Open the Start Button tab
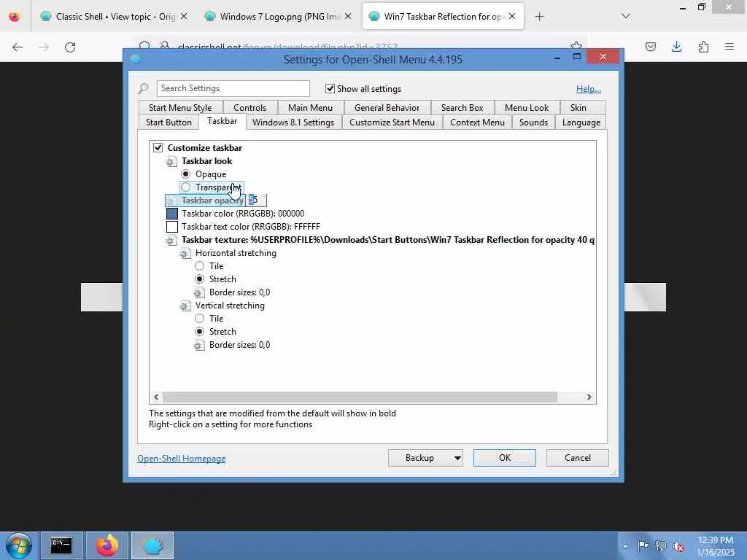This screenshot has height=560, width=747. coord(169,122)
